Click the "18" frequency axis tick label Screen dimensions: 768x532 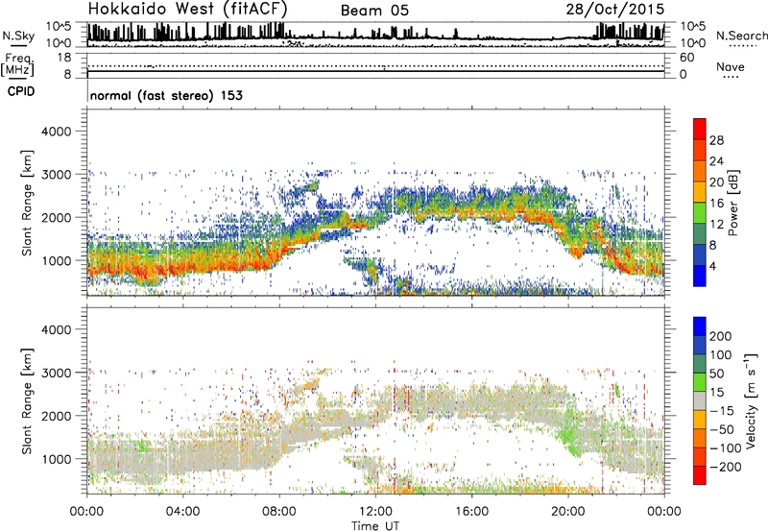(64, 58)
